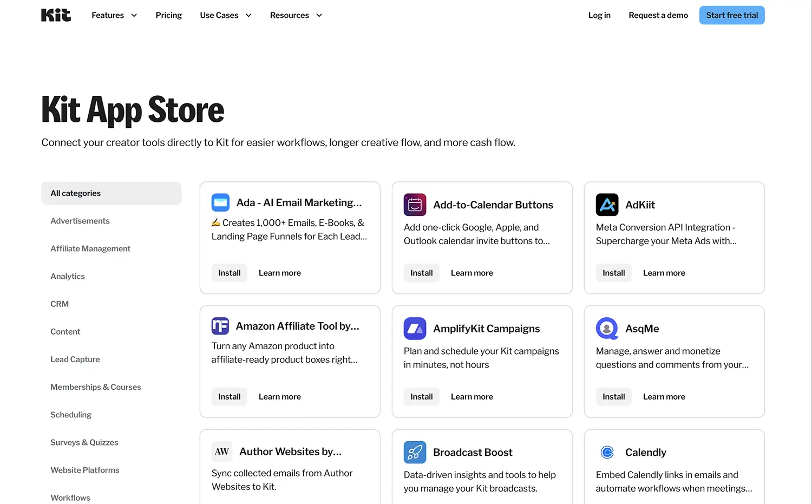
Task: Click the Broadcast Boost card title
Action: click(473, 452)
